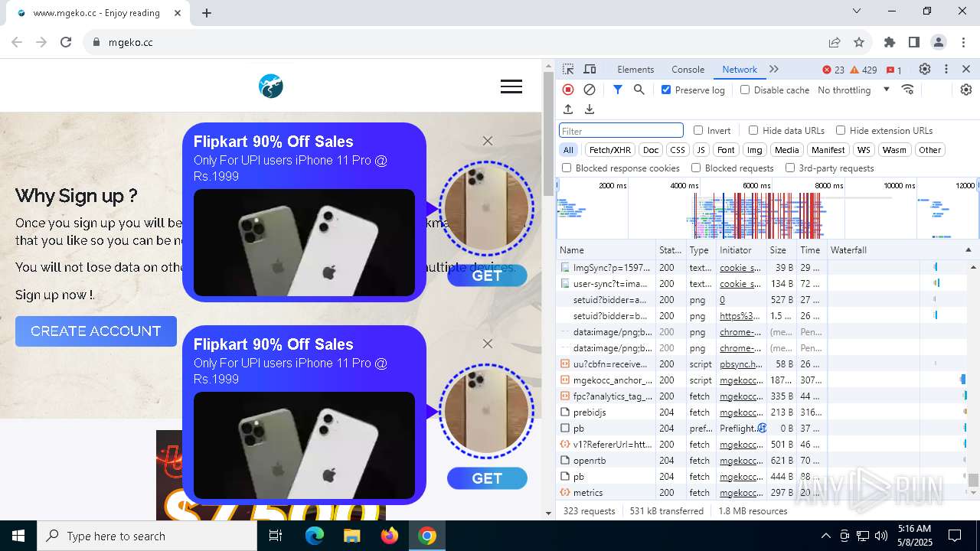Toggle Chrome side panel icon
This screenshot has height=551, width=980.
coord(914,42)
